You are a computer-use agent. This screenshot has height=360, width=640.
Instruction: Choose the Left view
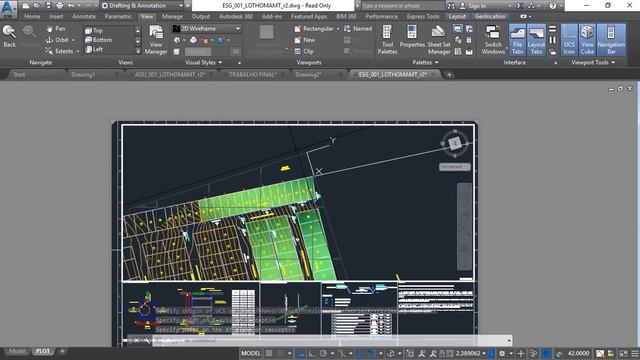tap(94, 49)
